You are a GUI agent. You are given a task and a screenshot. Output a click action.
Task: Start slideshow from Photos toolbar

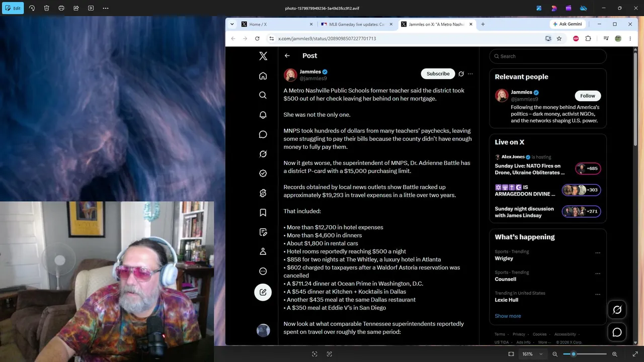coord(91,8)
